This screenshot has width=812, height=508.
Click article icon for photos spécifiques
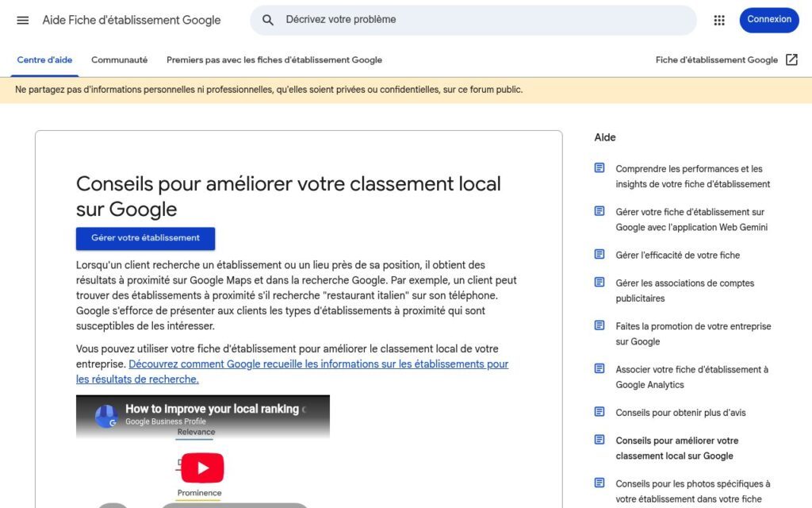tap(599, 483)
